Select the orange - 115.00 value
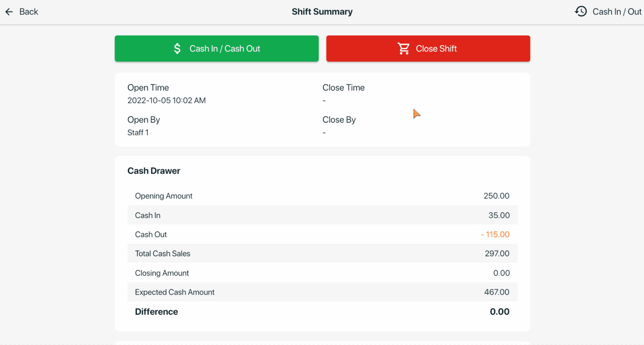 coord(495,234)
